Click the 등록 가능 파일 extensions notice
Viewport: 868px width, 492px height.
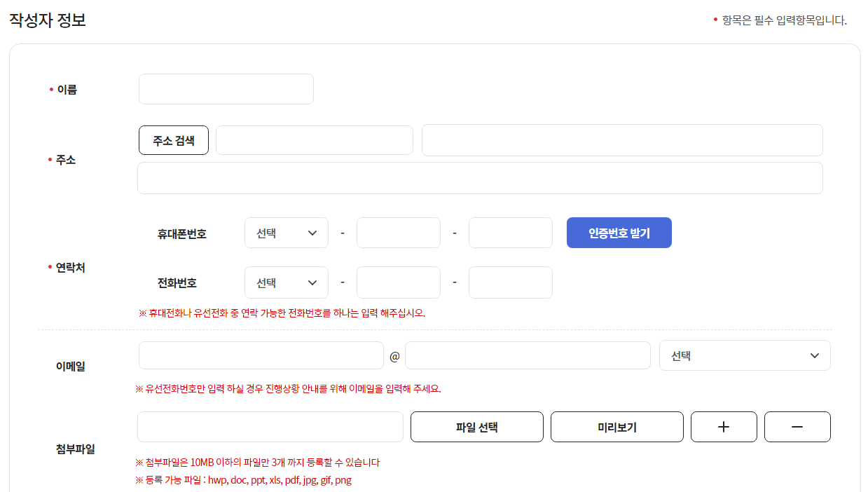tap(243, 480)
